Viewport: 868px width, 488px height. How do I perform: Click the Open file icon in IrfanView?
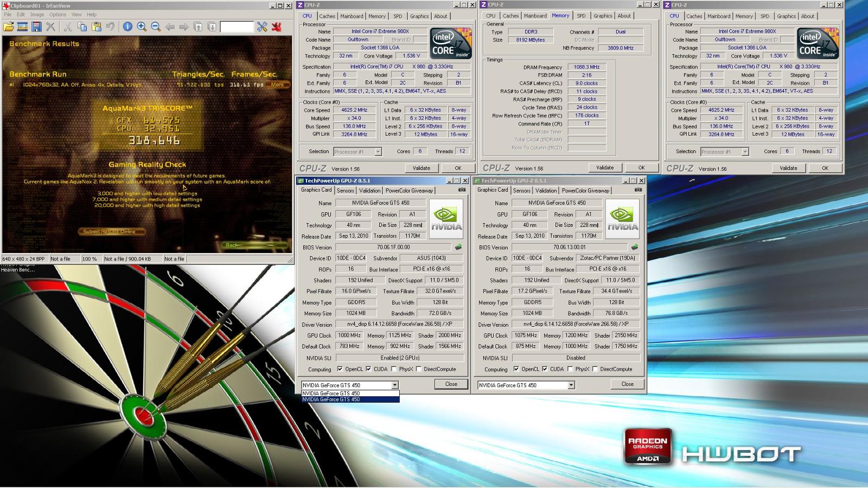(9, 27)
